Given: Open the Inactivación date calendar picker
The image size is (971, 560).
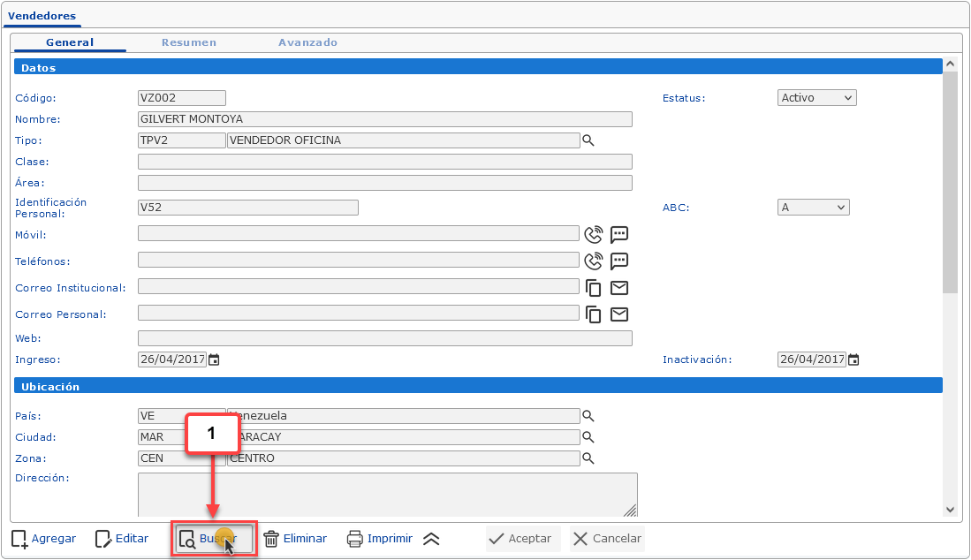Looking at the screenshot, I should [853, 359].
